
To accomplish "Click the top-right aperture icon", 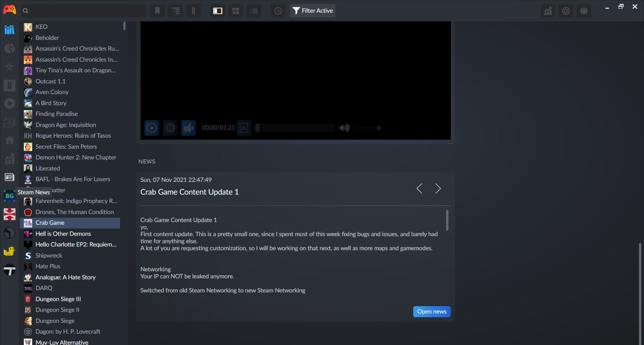I will click(566, 11).
